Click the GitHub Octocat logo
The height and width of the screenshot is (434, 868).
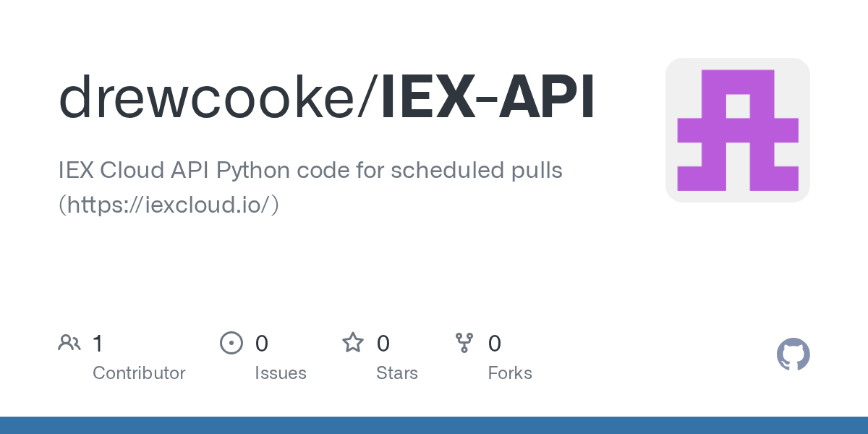point(793,355)
